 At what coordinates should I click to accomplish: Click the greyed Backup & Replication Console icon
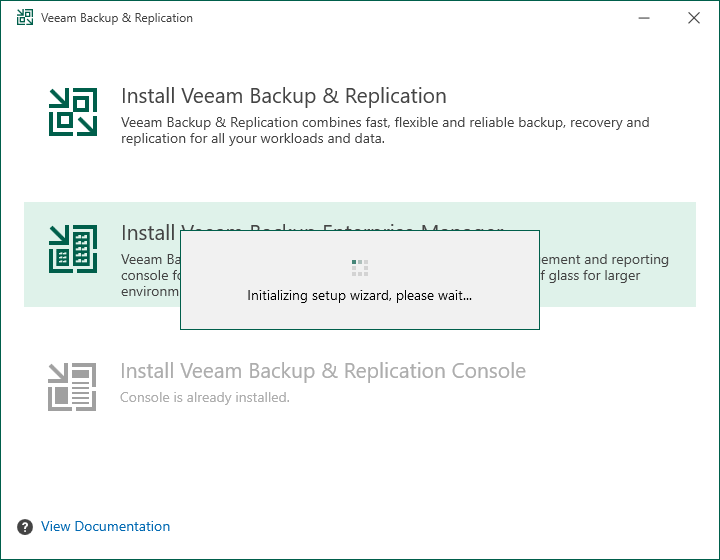[x=72, y=386]
